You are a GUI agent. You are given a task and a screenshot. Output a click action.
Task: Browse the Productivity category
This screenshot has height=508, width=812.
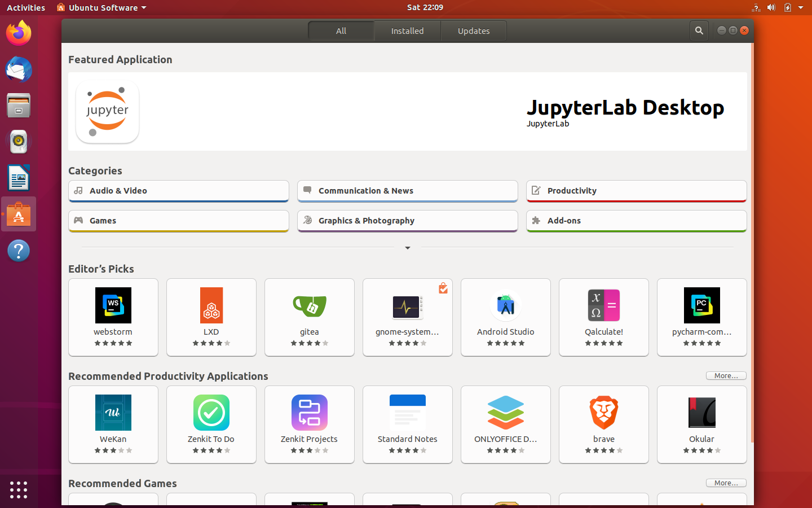pyautogui.click(x=637, y=191)
